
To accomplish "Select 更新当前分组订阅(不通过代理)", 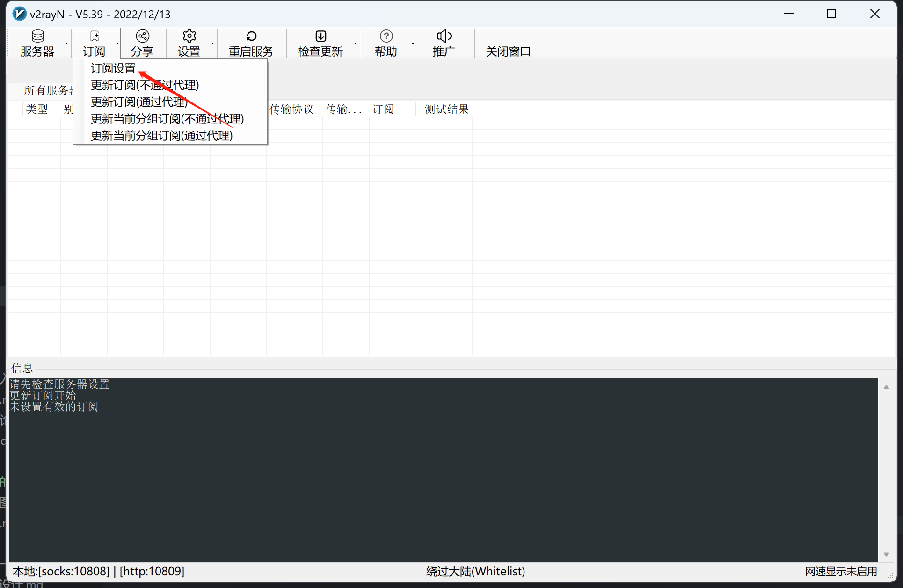I will pos(170,119).
